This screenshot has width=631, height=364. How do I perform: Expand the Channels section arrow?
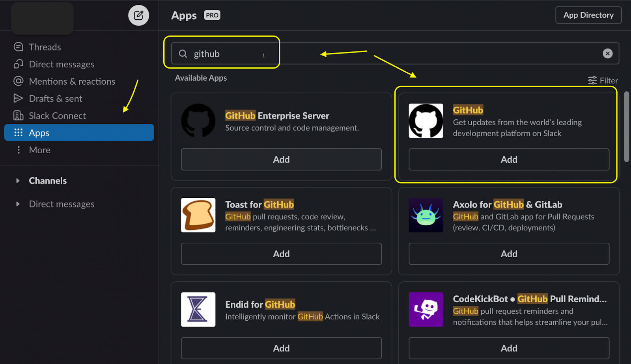[18, 181]
